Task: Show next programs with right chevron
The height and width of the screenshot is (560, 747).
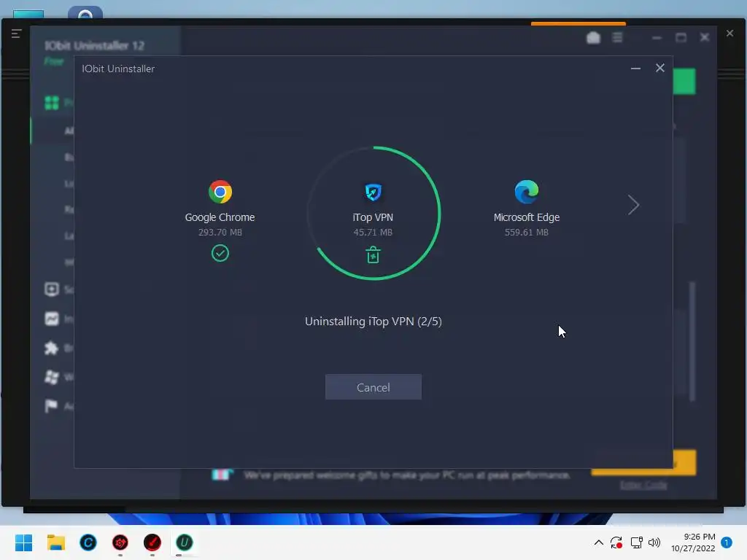Action: click(x=633, y=205)
